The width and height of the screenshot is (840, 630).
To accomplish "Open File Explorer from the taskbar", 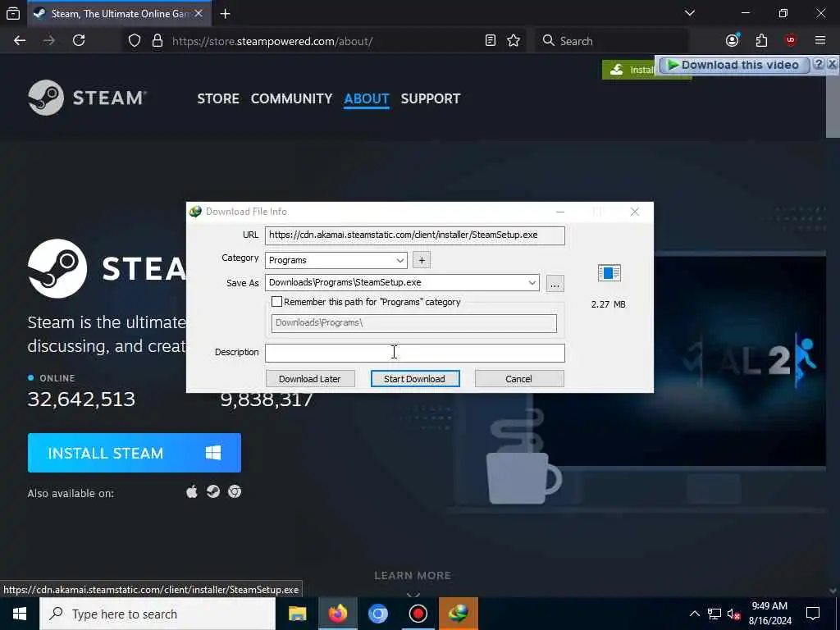I will 297,614.
